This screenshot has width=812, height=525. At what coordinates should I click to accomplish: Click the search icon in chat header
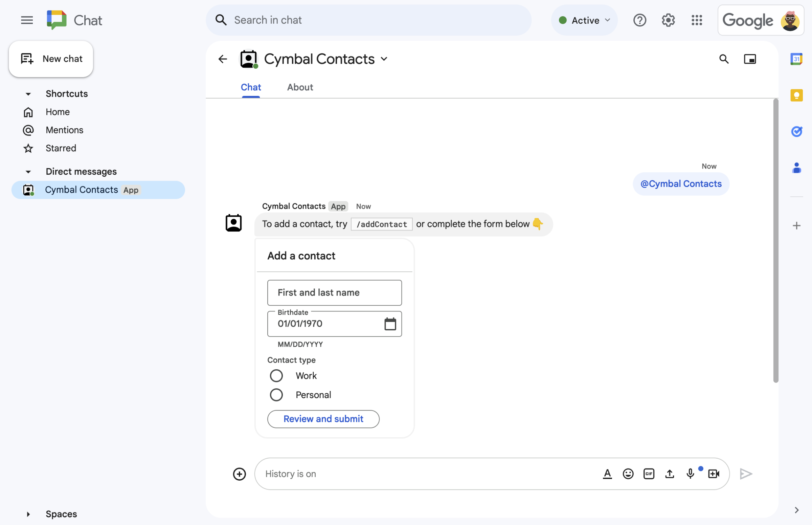tap(724, 59)
